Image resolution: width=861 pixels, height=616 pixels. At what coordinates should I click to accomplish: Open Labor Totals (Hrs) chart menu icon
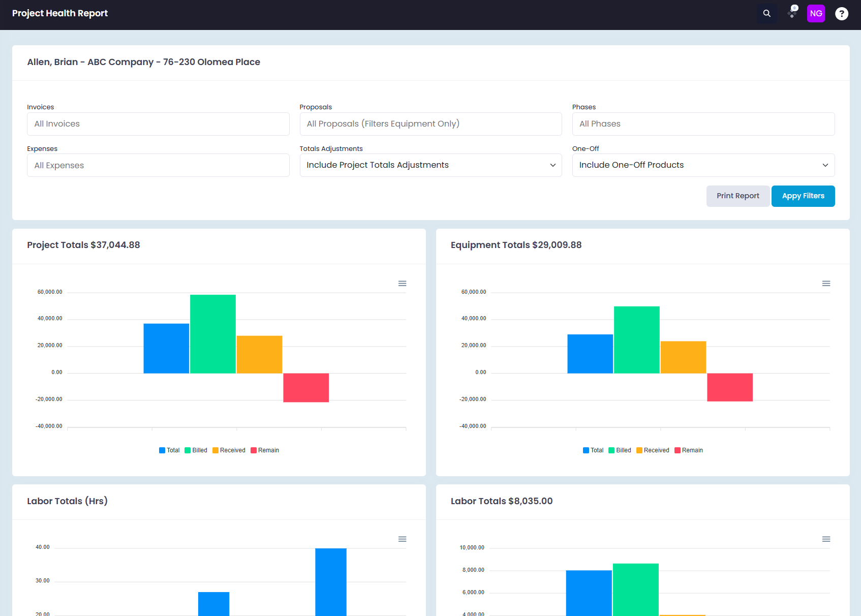coord(402,539)
